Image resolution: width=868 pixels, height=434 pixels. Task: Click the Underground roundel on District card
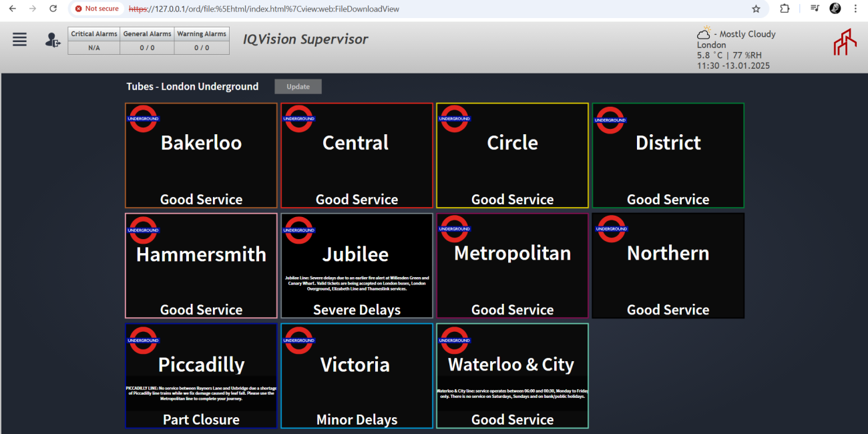(x=610, y=120)
